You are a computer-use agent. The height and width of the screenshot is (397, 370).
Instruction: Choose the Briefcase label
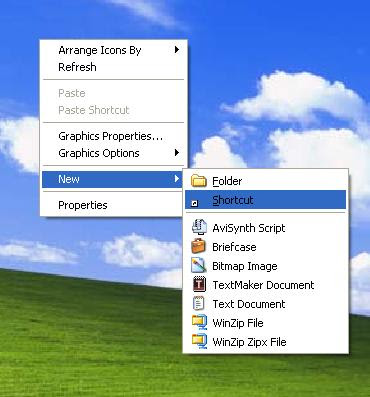[234, 247]
